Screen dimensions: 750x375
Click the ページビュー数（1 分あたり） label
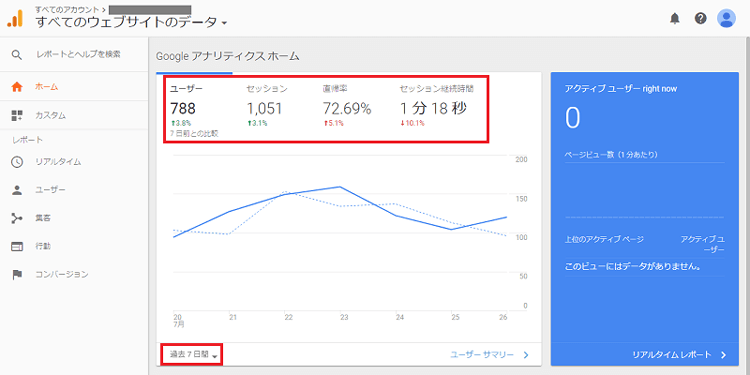611,155
